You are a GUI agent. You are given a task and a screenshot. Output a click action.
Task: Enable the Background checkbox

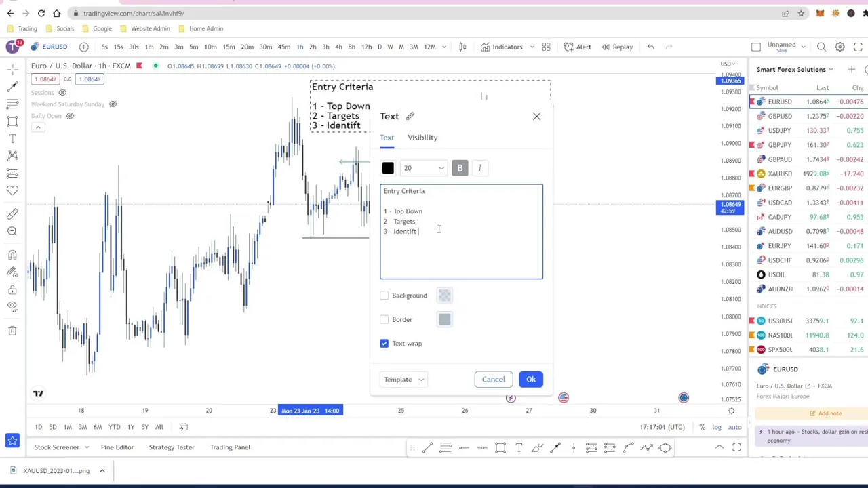click(x=384, y=296)
